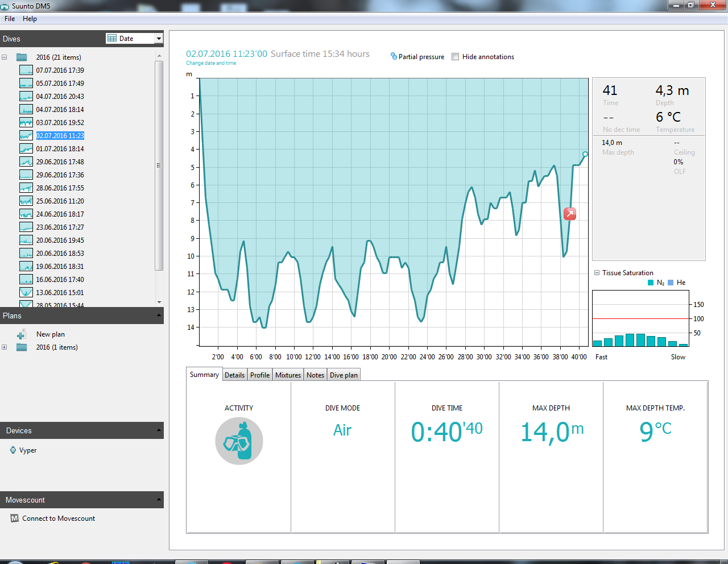Click profile thumbnail for dive 01.07.2016 18:14
This screenshot has height=564, width=728.
pyautogui.click(x=26, y=149)
